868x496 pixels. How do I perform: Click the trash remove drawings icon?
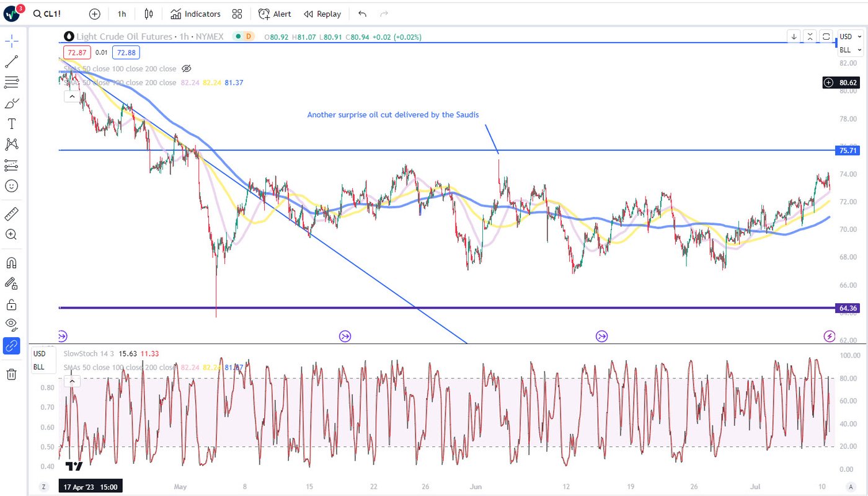point(11,374)
